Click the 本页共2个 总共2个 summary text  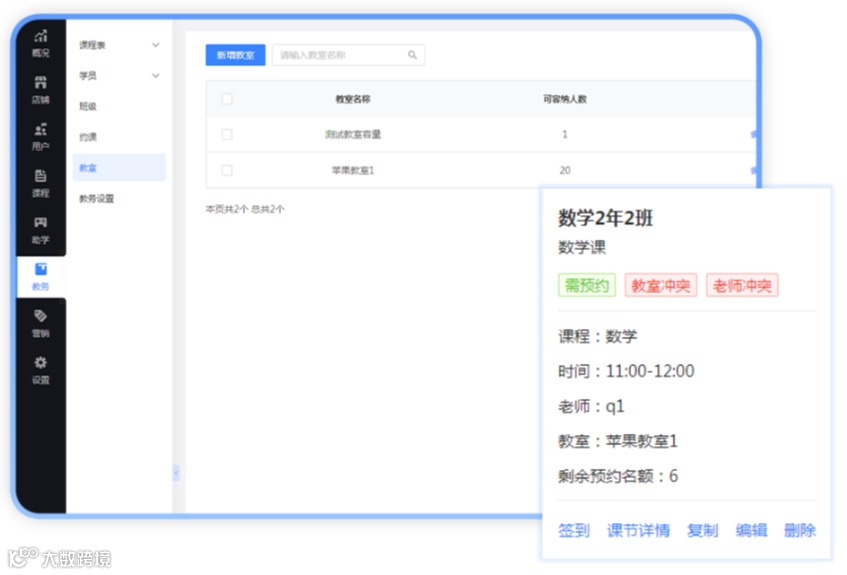tap(245, 209)
